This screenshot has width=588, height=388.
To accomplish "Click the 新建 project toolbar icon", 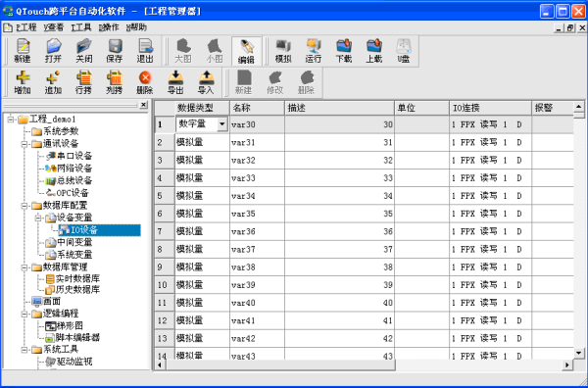I will 23,51.
